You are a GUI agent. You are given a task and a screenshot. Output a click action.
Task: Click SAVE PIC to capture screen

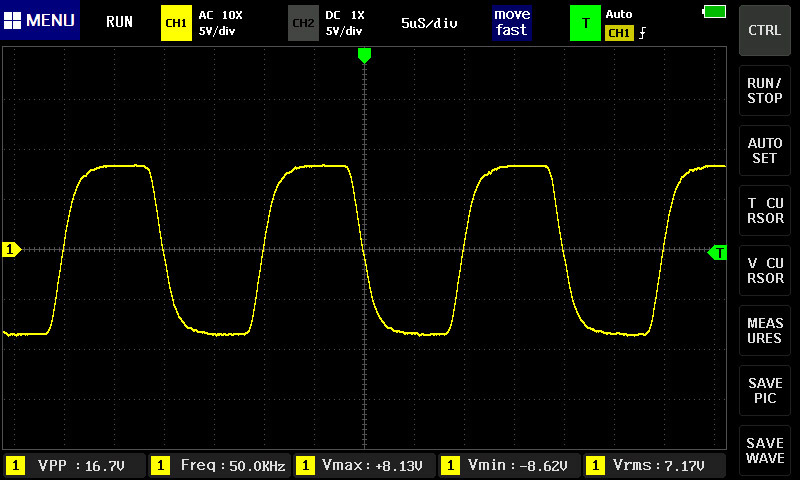[764, 391]
